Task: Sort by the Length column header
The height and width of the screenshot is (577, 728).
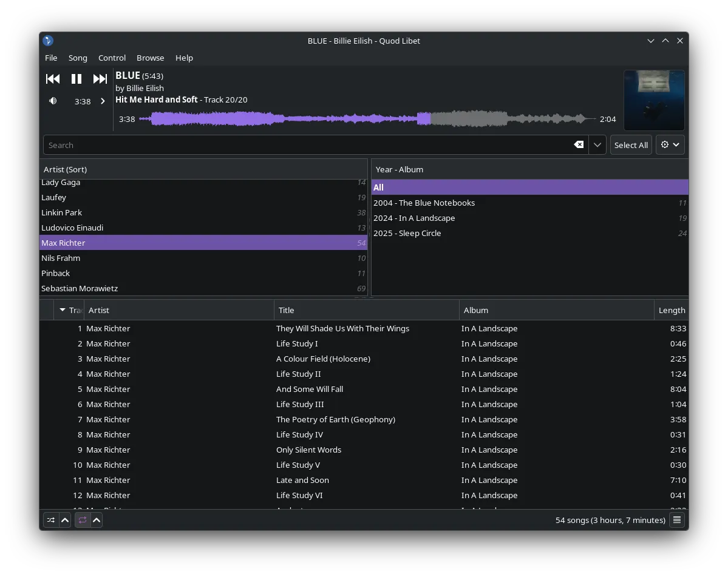Action: (x=672, y=310)
